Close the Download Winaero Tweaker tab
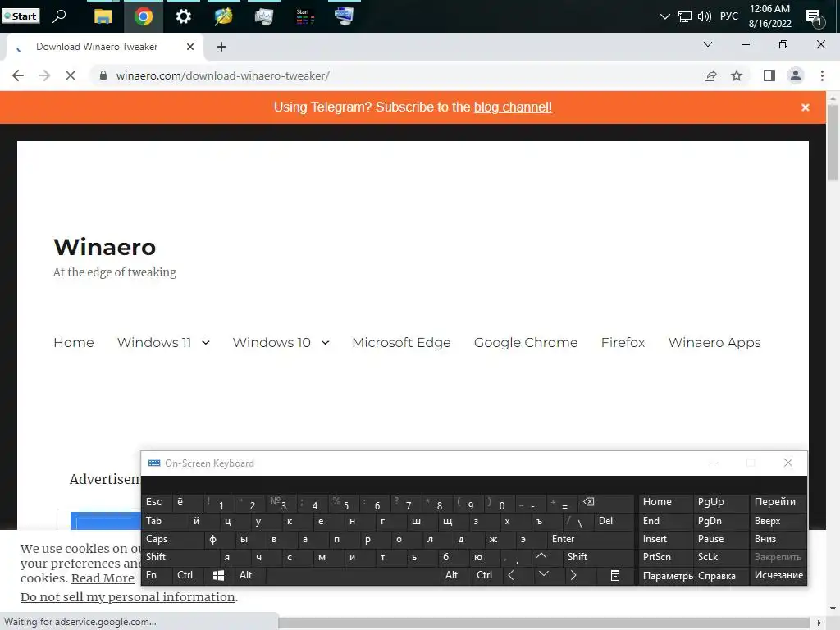The width and height of the screenshot is (840, 630). point(190,47)
